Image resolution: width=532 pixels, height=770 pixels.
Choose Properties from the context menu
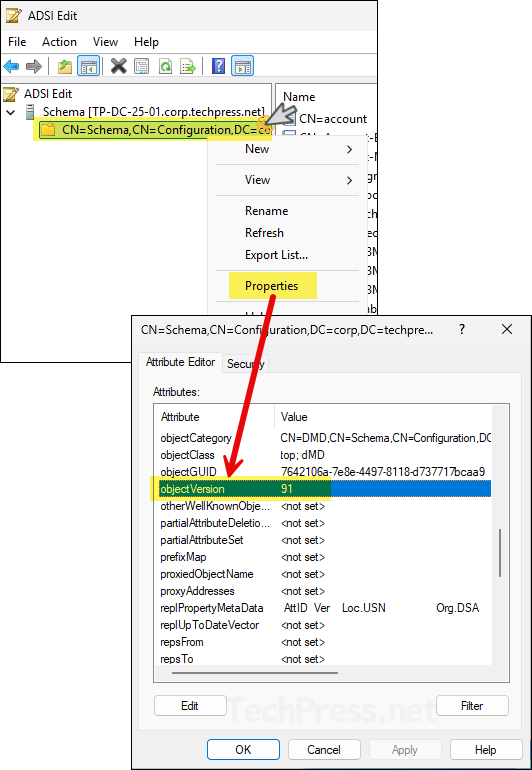[272, 286]
